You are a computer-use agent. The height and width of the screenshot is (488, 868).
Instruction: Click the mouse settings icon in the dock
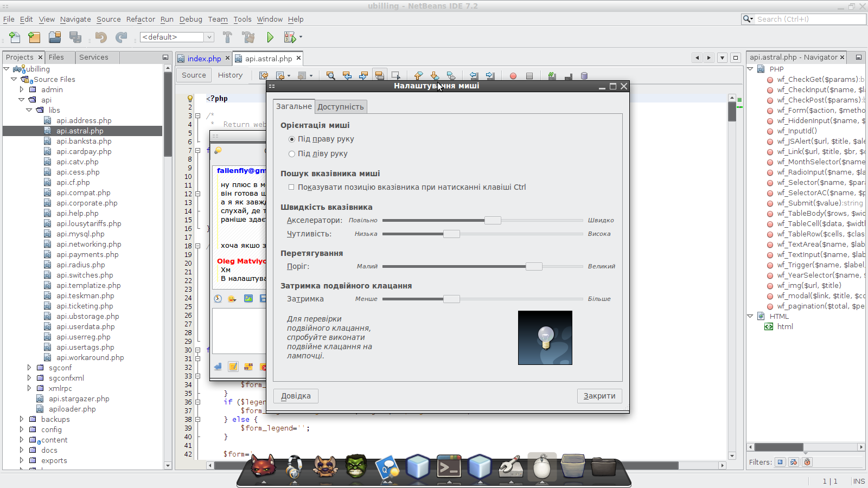pyautogui.click(x=542, y=466)
